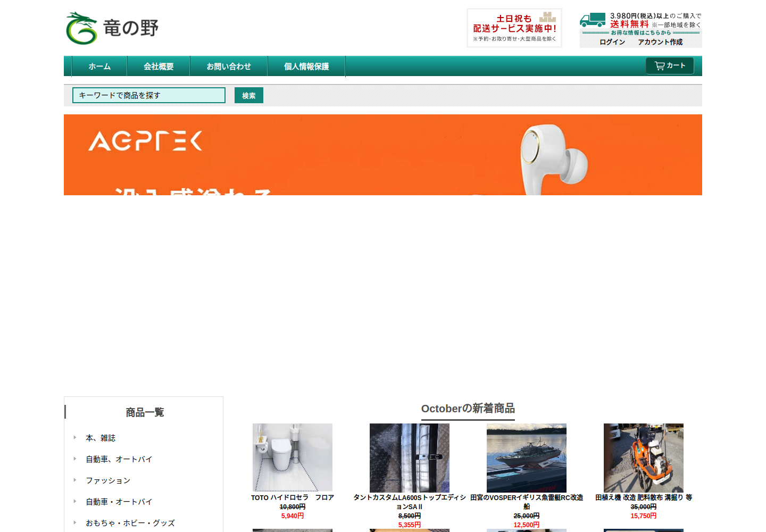Click the AGPTEK earbuds orange banner
This screenshot has width=766, height=532.
click(383, 155)
